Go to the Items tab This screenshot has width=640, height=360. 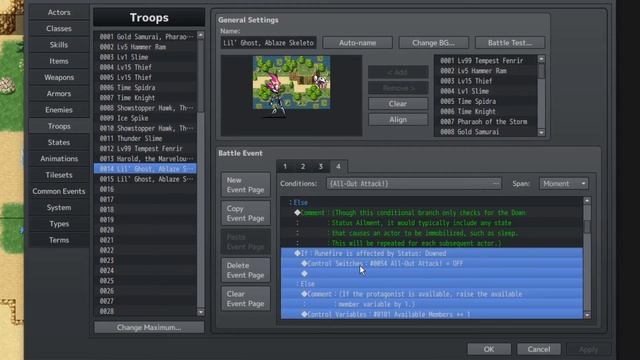[x=59, y=61]
